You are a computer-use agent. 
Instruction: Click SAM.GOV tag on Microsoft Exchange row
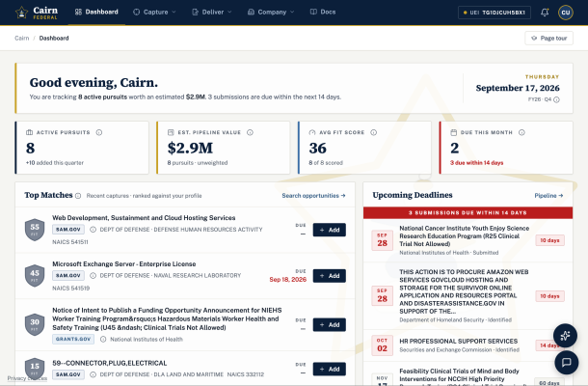pyautogui.click(x=68, y=276)
